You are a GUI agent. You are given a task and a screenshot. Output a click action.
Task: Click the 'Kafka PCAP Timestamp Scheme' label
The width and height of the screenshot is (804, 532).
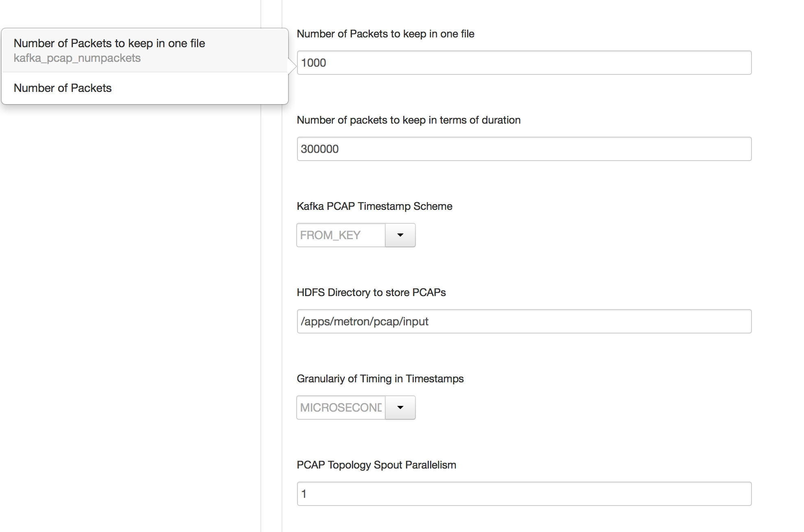(x=374, y=206)
